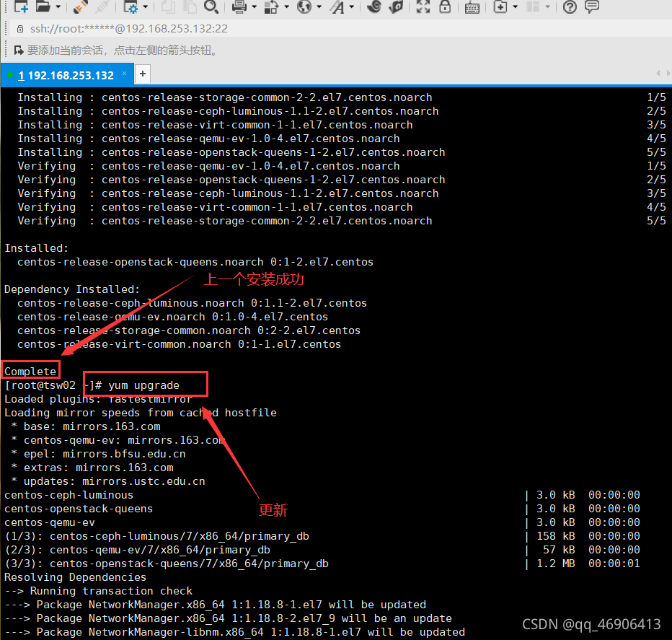The image size is (672, 640).
Task: Click the font icon
Action: 337,6
